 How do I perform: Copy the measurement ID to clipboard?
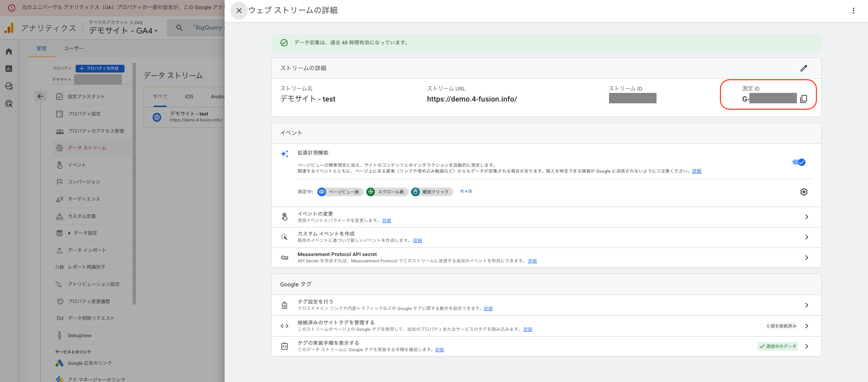[804, 99]
